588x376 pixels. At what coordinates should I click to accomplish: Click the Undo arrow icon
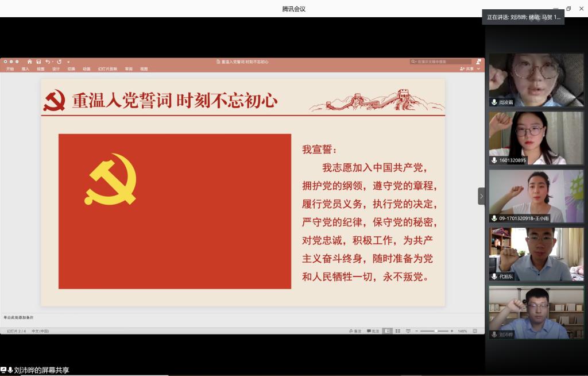tap(48, 62)
